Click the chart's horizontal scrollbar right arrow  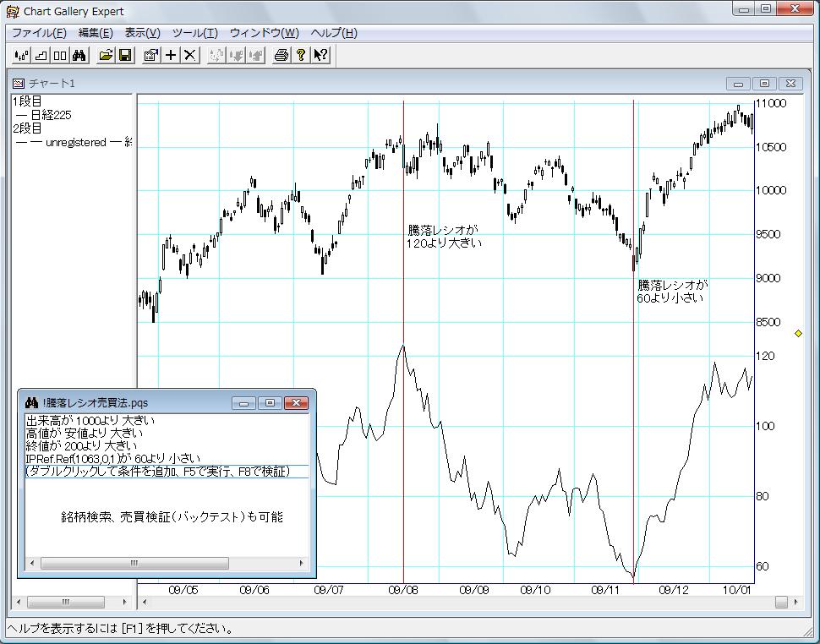(x=796, y=603)
